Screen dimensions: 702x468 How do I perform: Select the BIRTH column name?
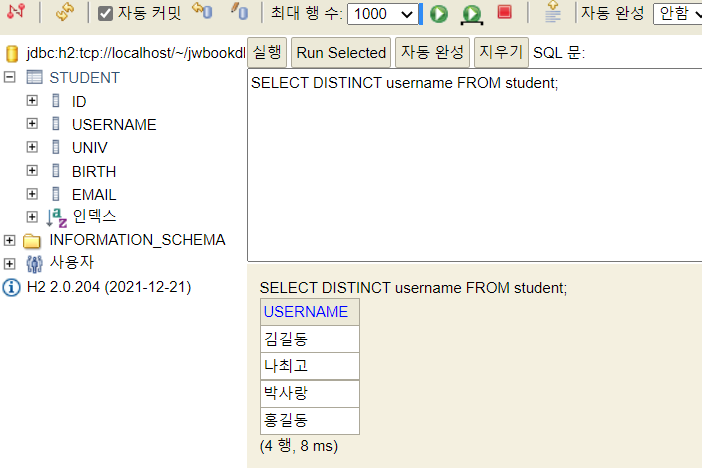pos(94,172)
